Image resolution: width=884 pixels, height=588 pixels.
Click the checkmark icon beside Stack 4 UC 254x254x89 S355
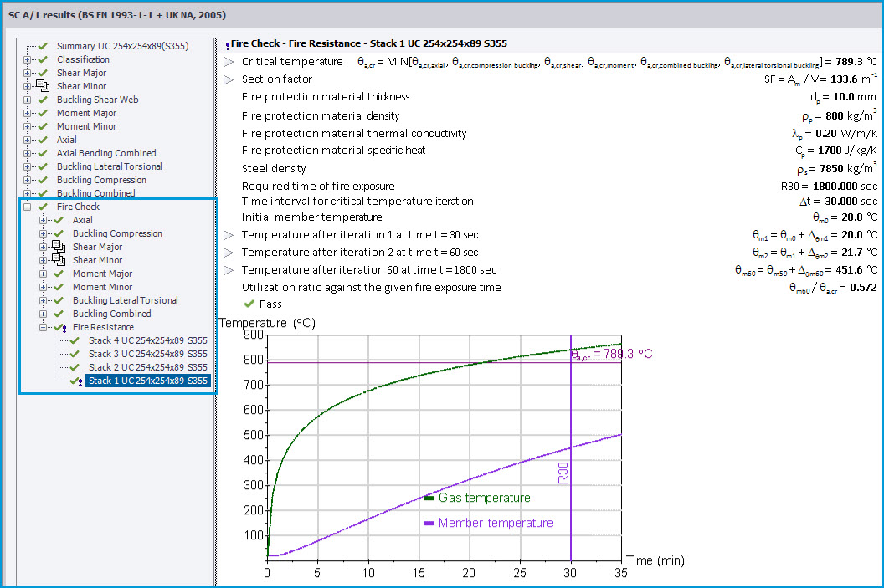[x=74, y=340]
